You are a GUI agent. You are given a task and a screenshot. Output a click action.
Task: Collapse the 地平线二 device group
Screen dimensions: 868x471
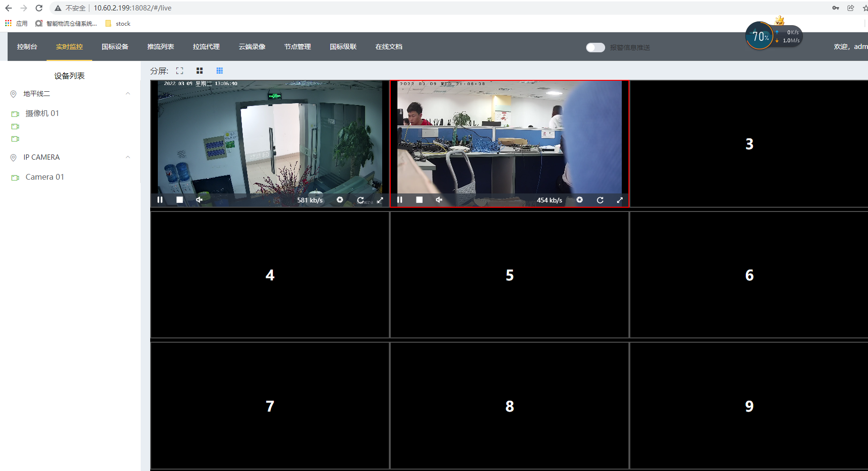coord(127,94)
